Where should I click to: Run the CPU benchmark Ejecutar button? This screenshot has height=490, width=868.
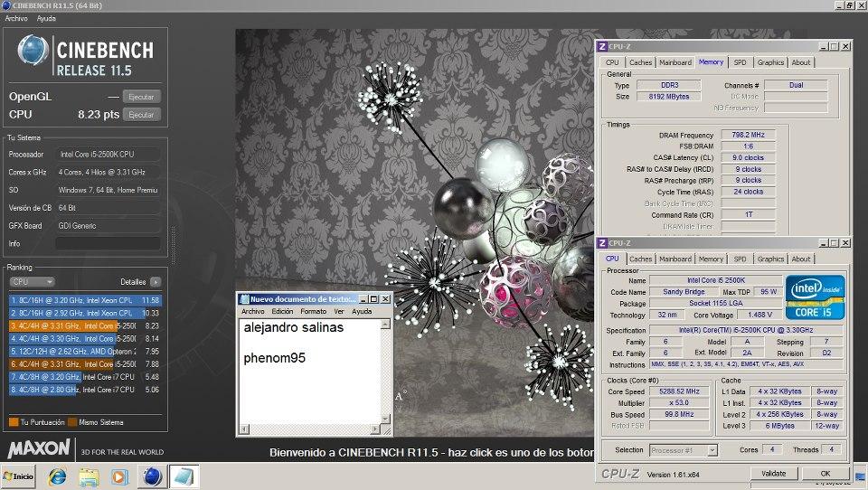141,115
